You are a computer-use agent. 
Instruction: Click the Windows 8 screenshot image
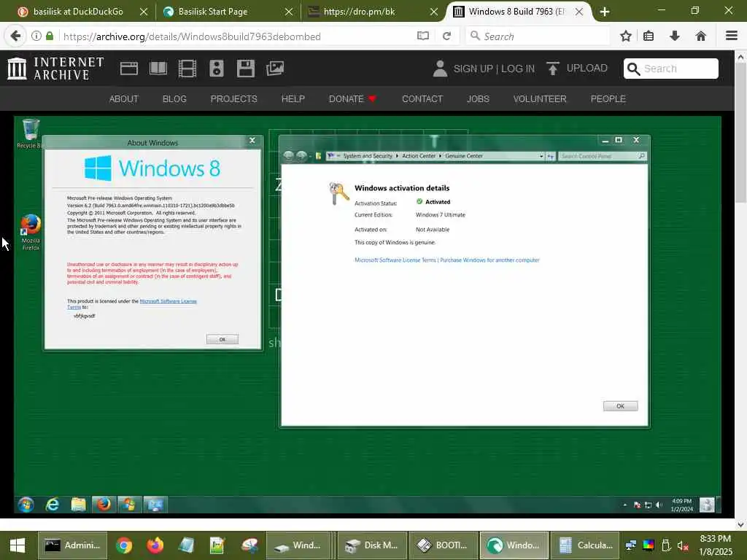coord(368,316)
